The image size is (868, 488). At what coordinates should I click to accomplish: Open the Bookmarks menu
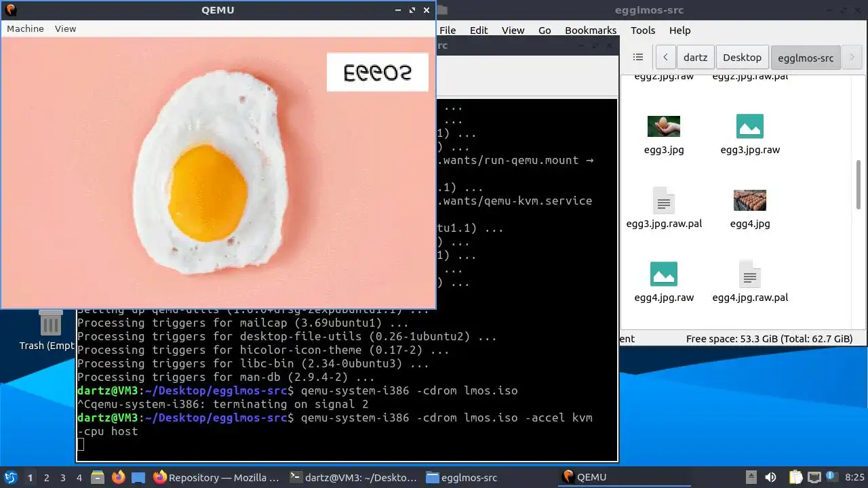pyautogui.click(x=591, y=30)
